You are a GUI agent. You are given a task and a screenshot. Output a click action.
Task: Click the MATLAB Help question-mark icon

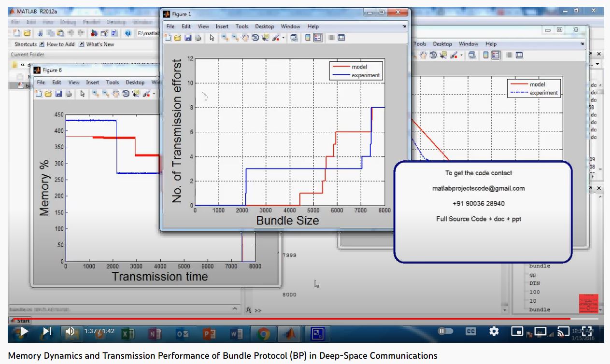pos(128,33)
